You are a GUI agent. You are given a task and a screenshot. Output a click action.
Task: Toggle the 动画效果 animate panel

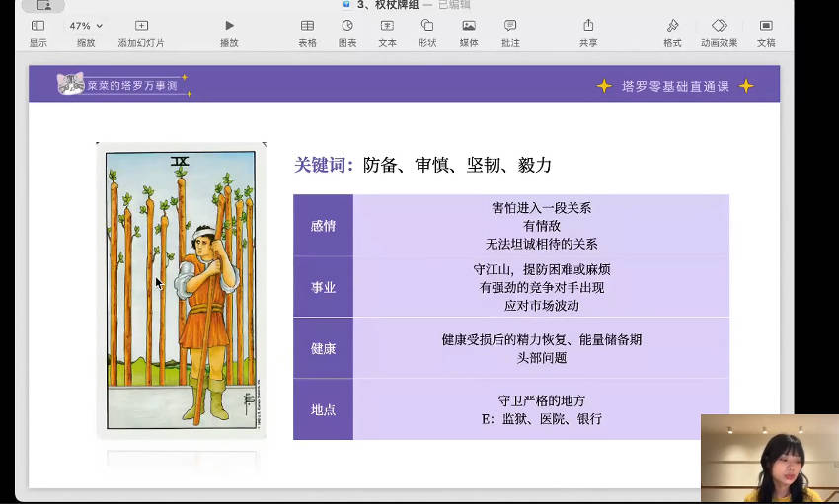tap(719, 26)
